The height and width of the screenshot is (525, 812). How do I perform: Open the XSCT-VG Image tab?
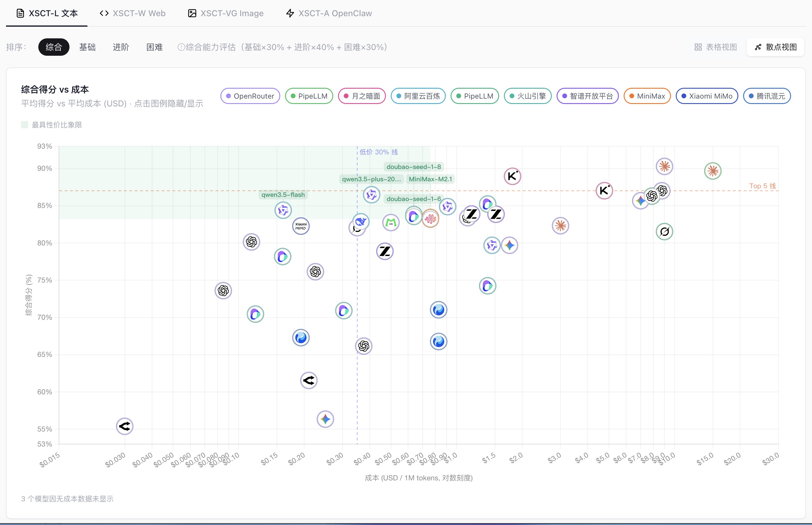point(226,13)
